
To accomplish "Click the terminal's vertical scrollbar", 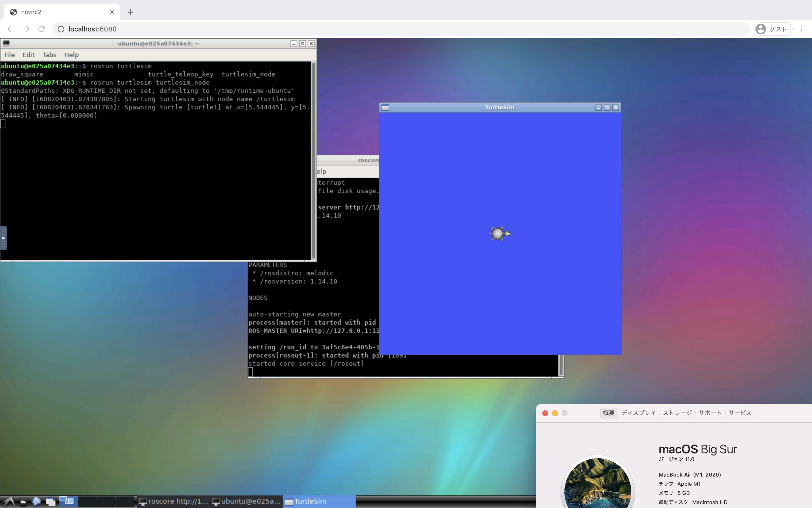I will (x=313, y=161).
